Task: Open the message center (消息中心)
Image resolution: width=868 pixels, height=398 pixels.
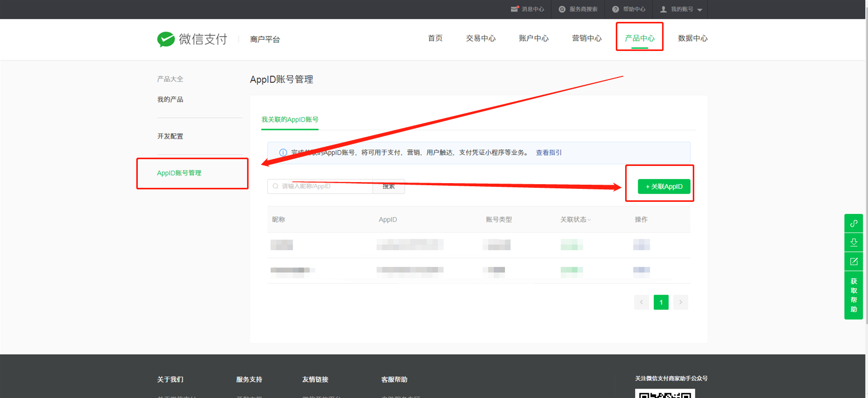Action: tap(527, 9)
